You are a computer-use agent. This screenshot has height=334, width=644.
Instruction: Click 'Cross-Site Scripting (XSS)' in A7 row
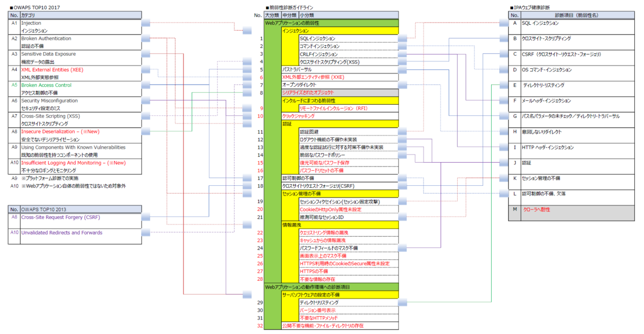(x=50, y=116)
